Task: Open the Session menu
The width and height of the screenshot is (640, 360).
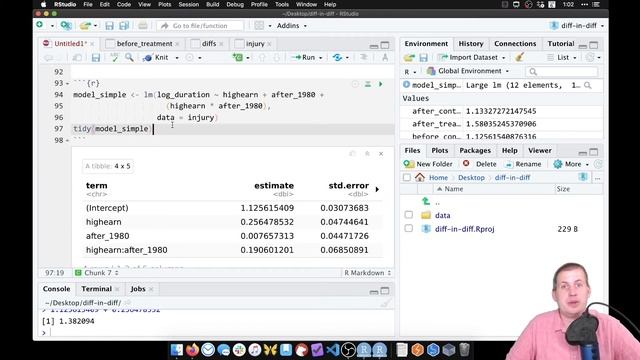Action: [x=189, y=4]
